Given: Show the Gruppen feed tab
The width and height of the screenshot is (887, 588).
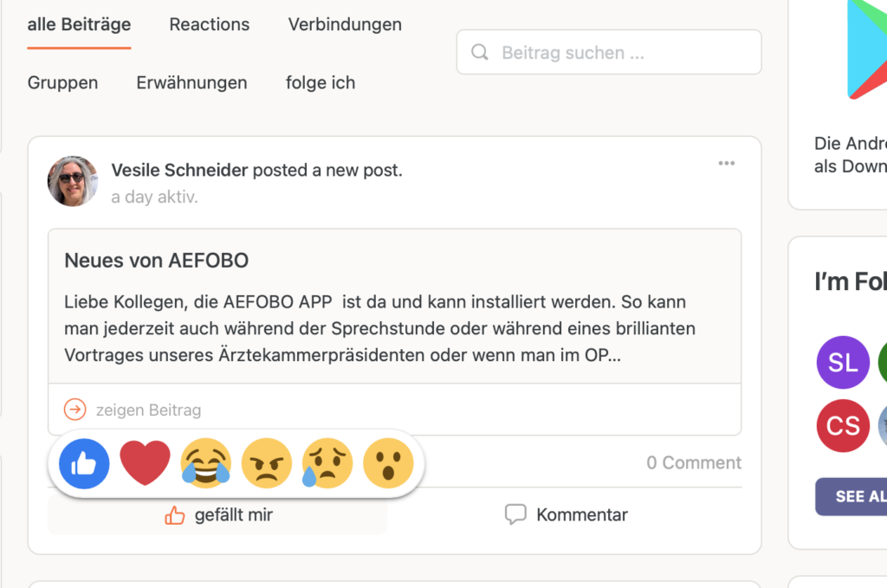Looking at the screenshot, I should (x=62, y=83).
